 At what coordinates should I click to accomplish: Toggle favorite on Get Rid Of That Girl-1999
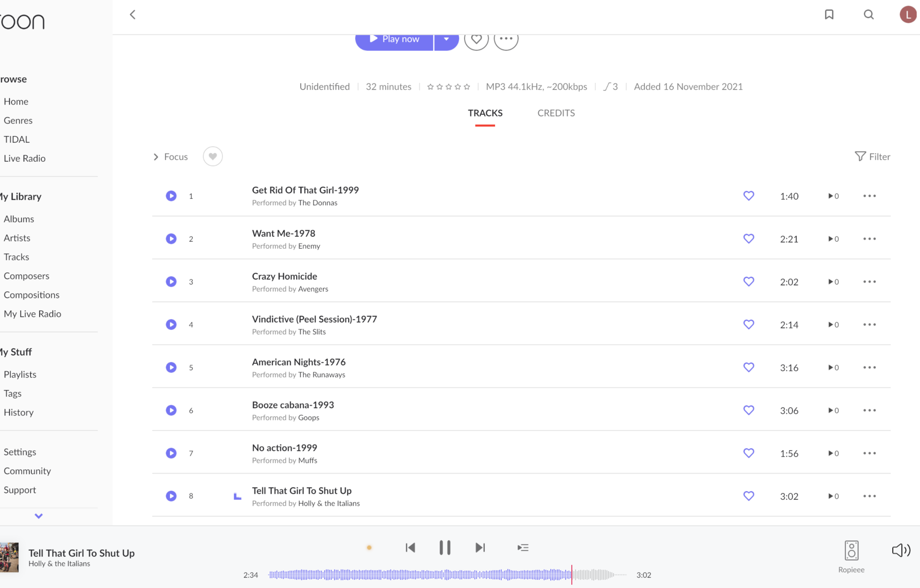[x=748, y=196]
